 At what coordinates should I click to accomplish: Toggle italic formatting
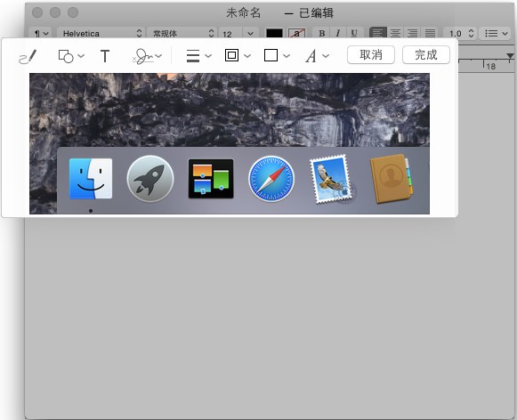(x=338, y=33)
